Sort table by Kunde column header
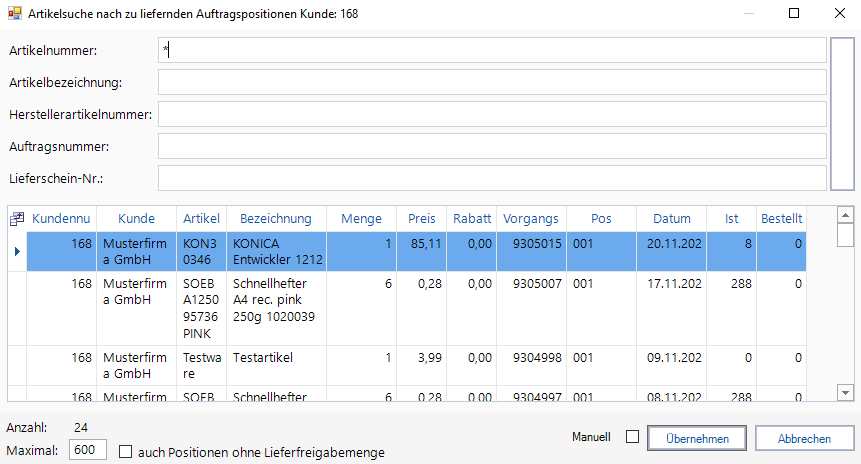The width and height of the screenshot is (861, 464). 136,219
